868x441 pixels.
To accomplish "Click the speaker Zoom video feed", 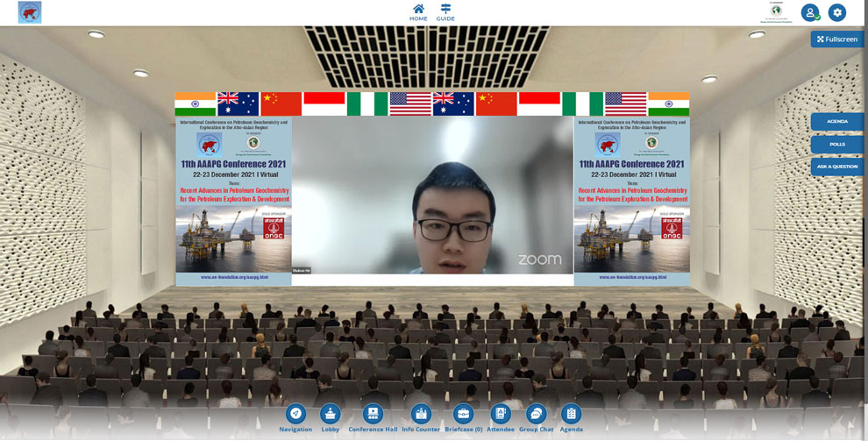I will coord(432,196).
